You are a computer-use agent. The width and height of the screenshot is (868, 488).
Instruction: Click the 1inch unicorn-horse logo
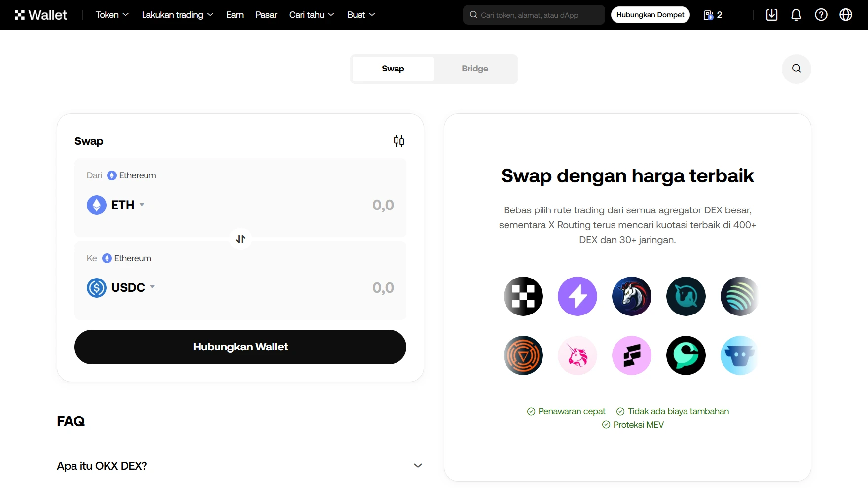click(632, 296)
